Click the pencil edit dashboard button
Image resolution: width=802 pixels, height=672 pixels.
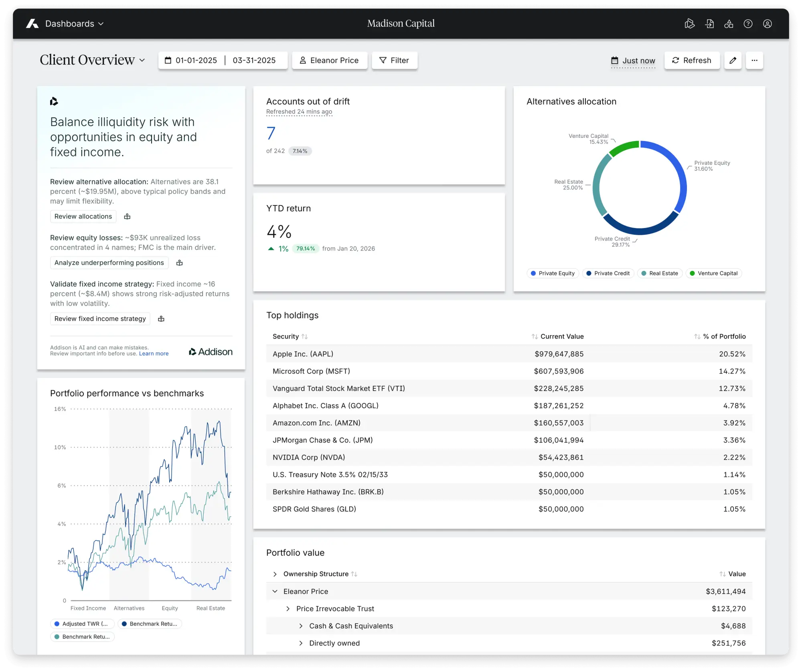[x=733, y=61]
